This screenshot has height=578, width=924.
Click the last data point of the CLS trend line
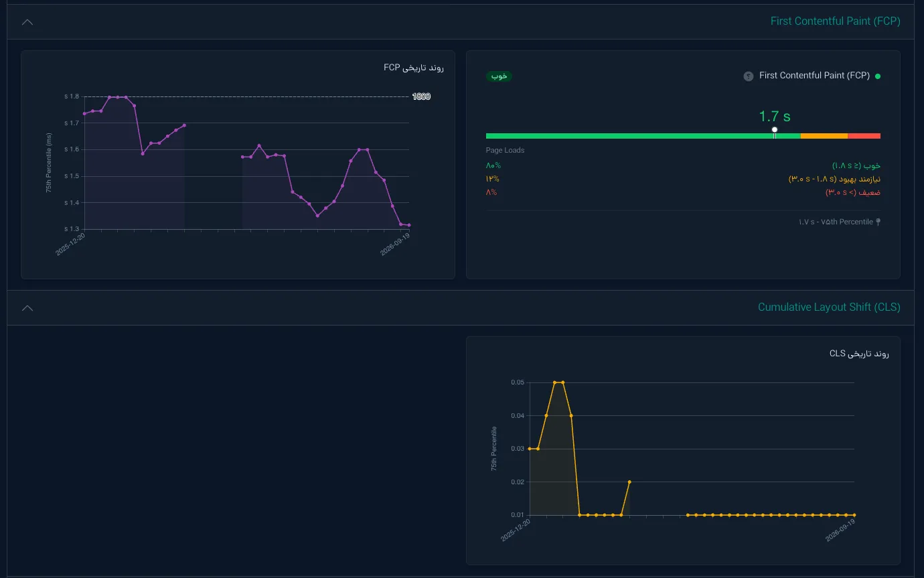(854, 515)
